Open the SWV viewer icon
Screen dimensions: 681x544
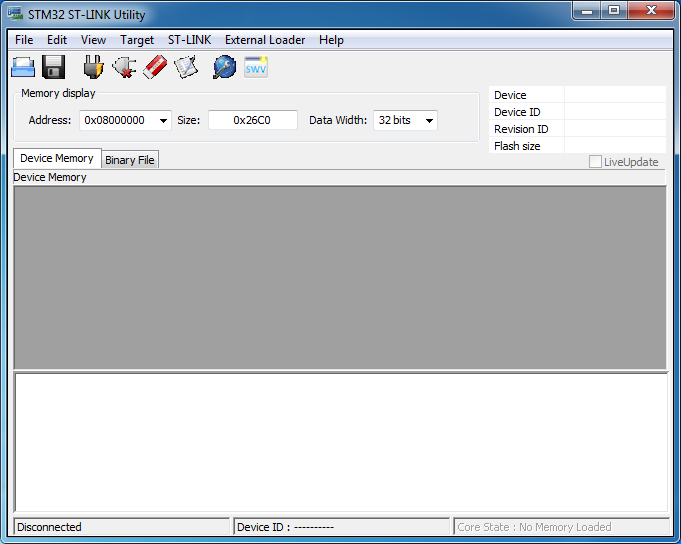[x=256, y=67]
